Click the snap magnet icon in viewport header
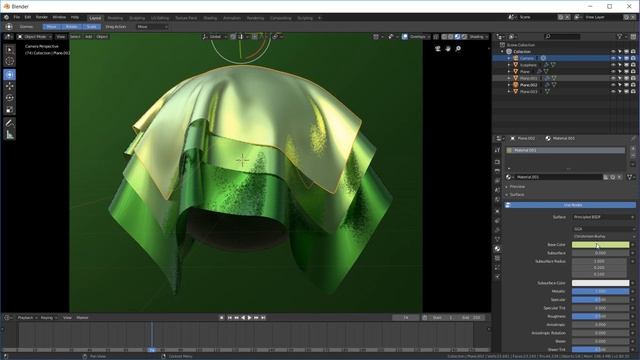The height and width of the screenshot is (360, 640). 233,37
